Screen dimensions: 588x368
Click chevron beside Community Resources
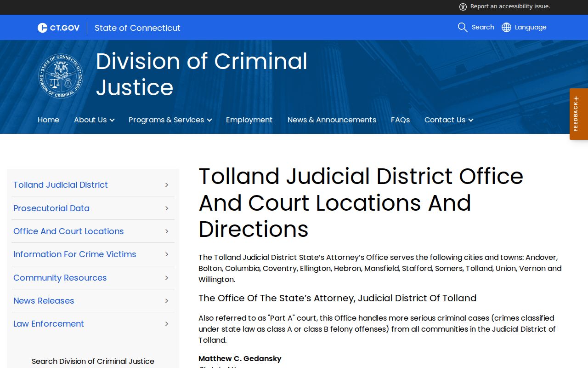point(167,277)
